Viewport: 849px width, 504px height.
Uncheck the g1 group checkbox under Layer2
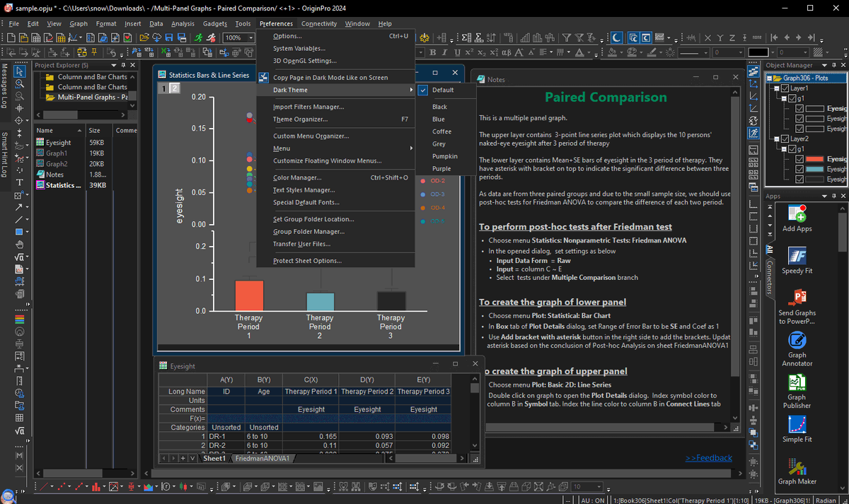[x=792, y=149]
